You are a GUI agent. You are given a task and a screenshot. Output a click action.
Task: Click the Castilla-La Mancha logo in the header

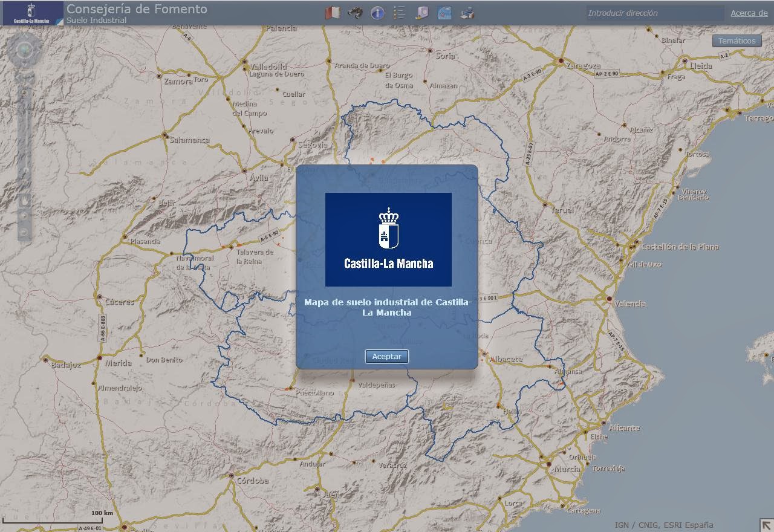point(31,11)
